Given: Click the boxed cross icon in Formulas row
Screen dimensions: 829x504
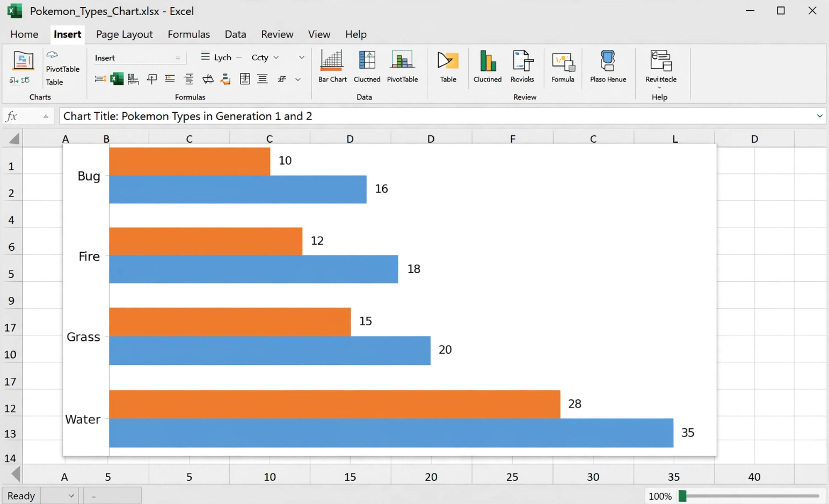Looking at the screenshot, I should [x=152, y=79].
